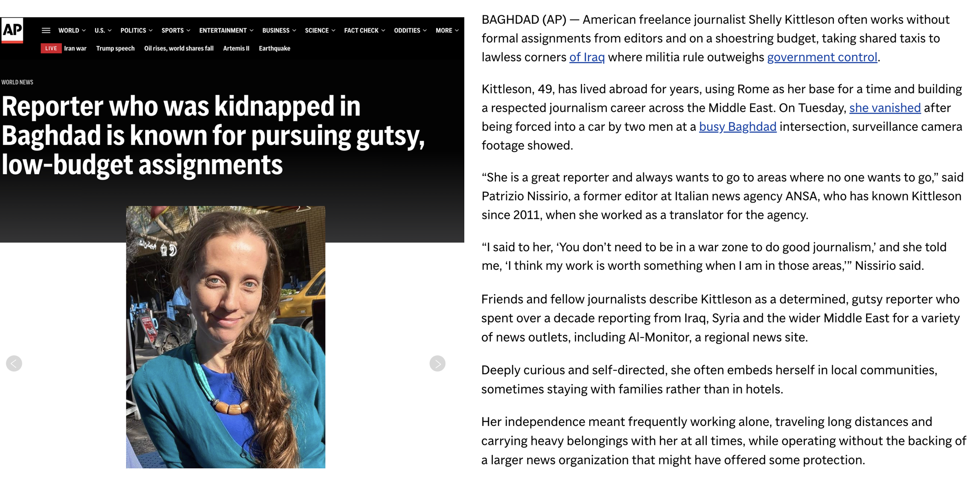The width and height of the screenshot is (980, 481).
Task: Open the Trump speech trending topic
Action: 115,48
